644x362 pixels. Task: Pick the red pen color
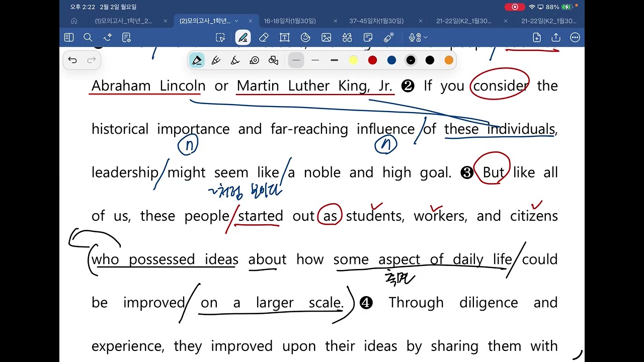372,60
